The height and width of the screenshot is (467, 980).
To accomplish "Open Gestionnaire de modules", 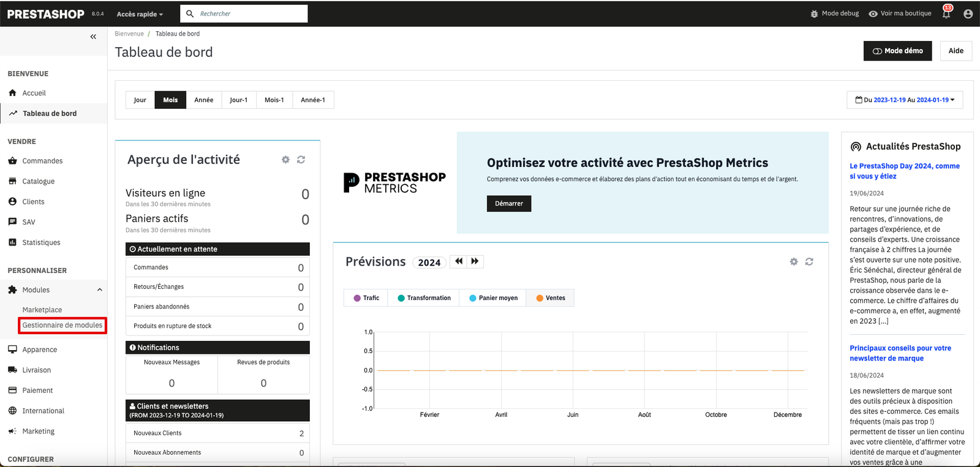I will 62,326.
